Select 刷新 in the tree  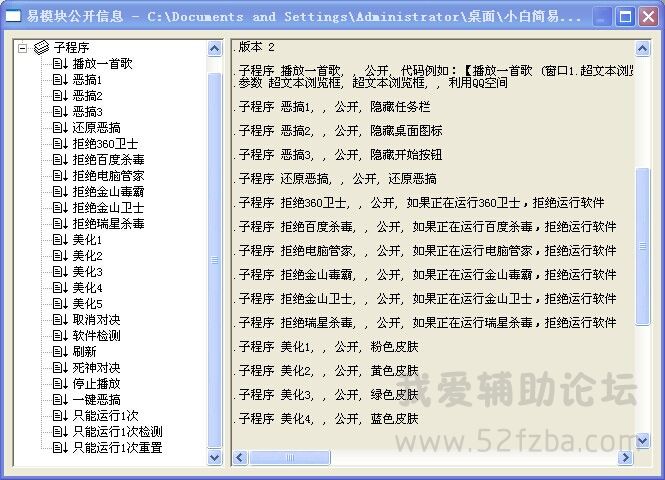point(84,352)
